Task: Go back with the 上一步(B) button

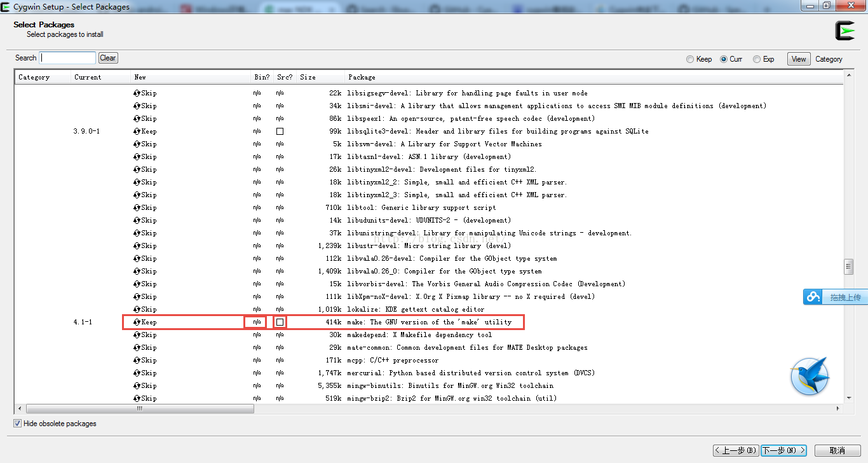Action: [x=736, y=450]
